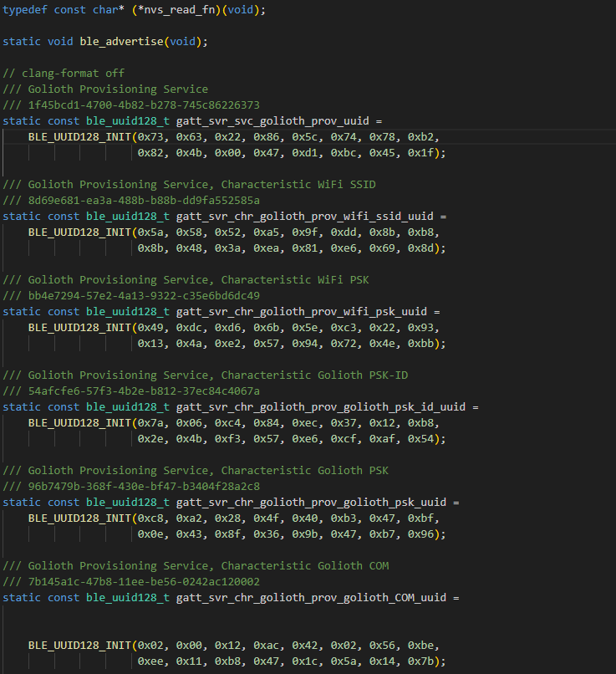Click byte value 0x96 closing the Golioth PSK initializer

pos(420,534)
